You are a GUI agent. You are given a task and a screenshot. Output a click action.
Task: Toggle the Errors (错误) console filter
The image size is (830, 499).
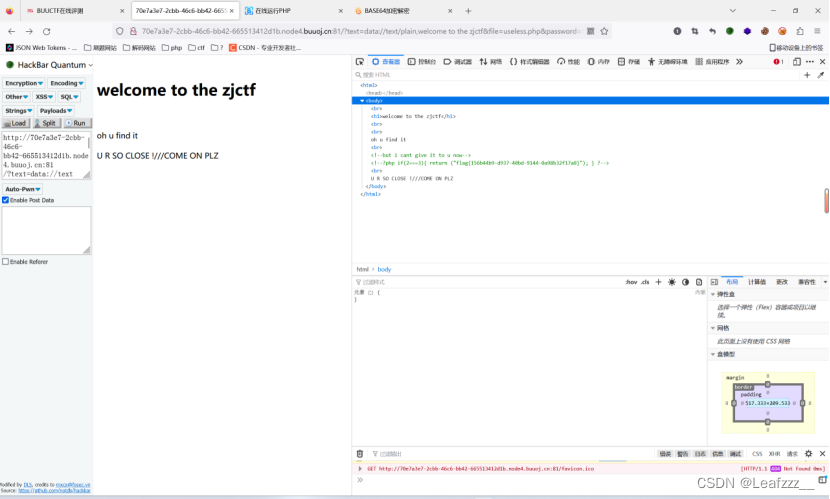coord(665,454)
